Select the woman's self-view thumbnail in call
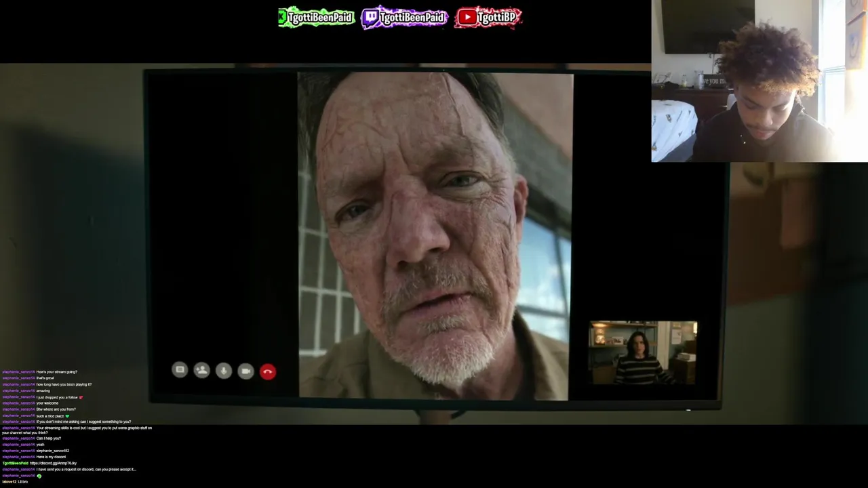The width and height of the screenshot is (868, 488). (643, 353)
